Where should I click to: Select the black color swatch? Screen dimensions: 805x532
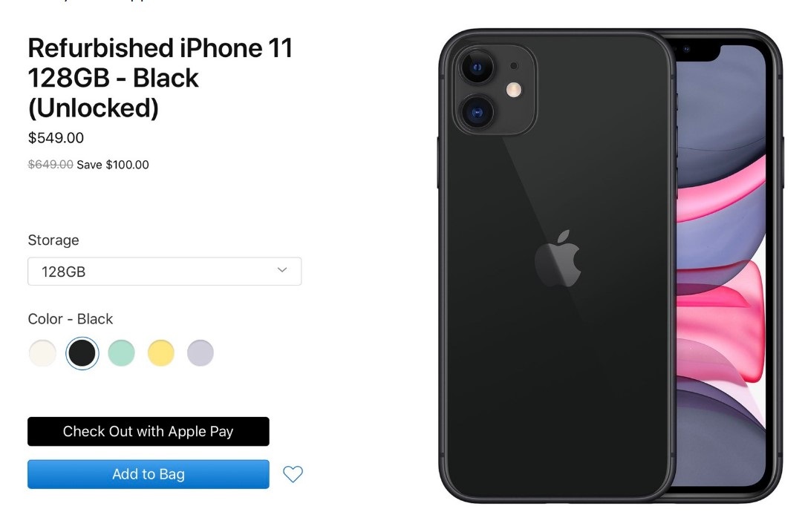coord(82,353)
